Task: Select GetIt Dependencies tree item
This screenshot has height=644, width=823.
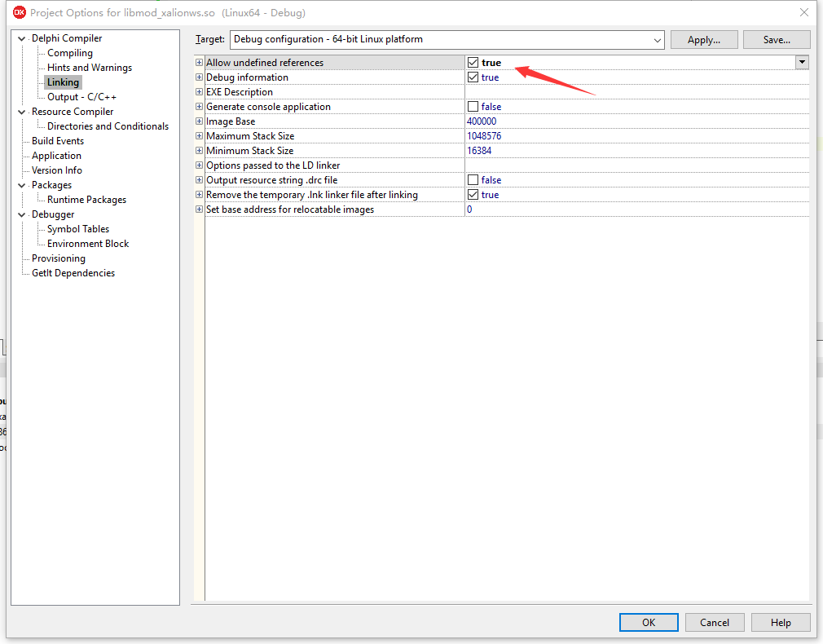Action: click(x=73, y=274)
